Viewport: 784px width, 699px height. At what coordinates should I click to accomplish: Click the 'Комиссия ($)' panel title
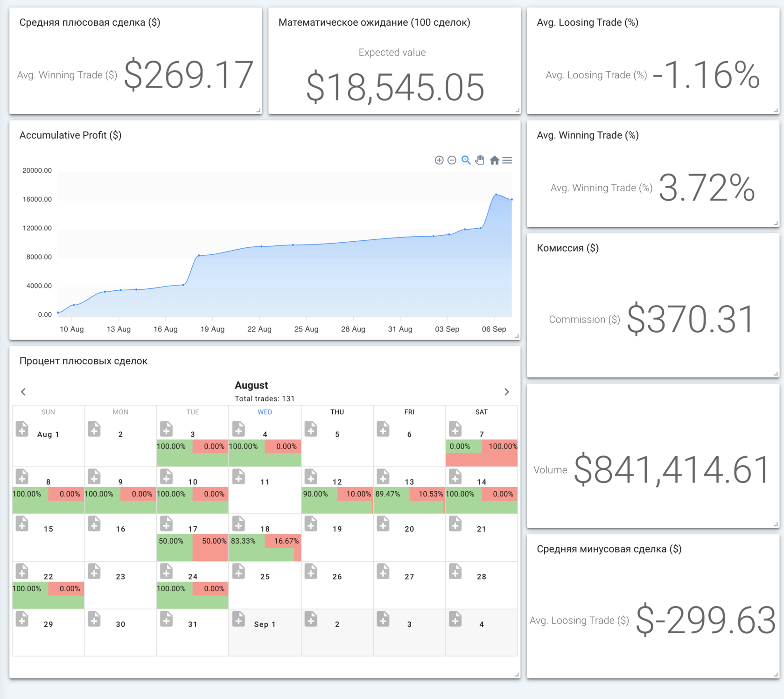point(567,248)
